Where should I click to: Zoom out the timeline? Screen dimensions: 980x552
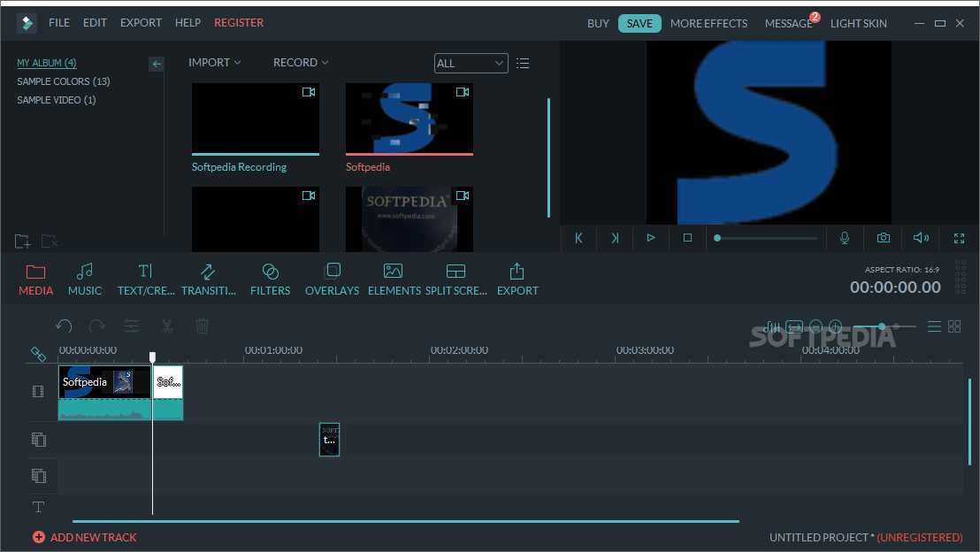pos(815,326)
